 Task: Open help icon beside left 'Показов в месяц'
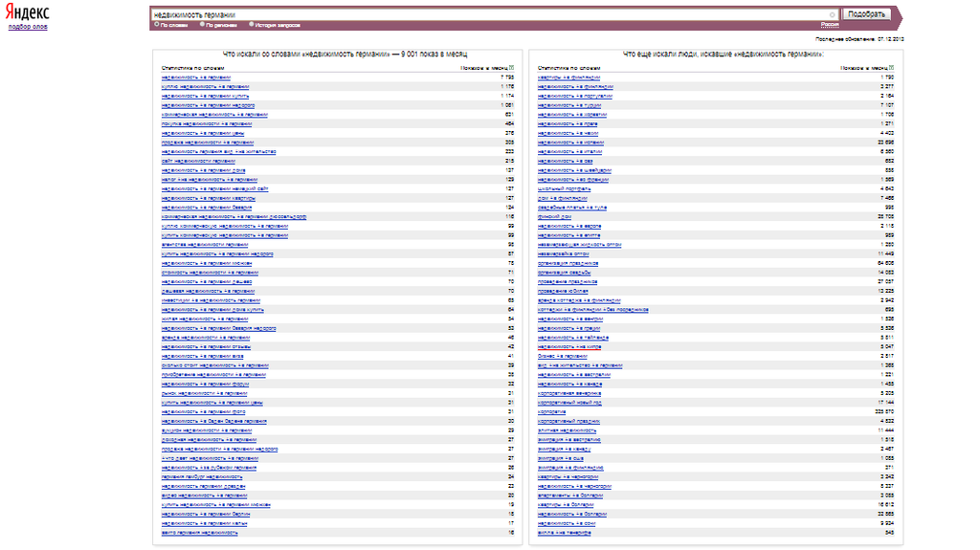(x=511, y=68)
